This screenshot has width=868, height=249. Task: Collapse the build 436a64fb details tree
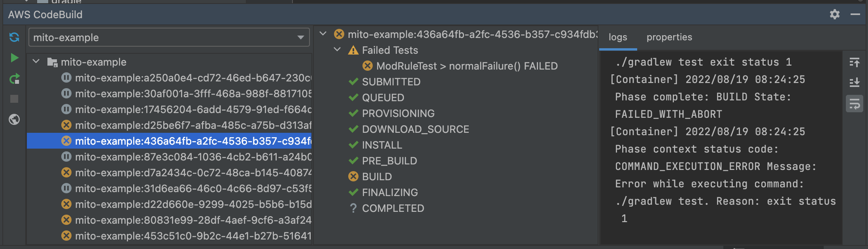(323, 34)
